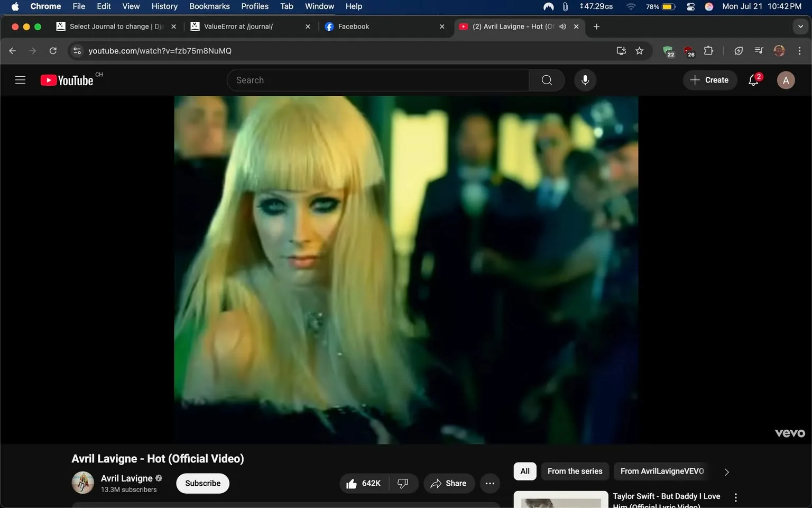
Task: Expand related filter chips with right chevron
Action: tap(726, 471)
